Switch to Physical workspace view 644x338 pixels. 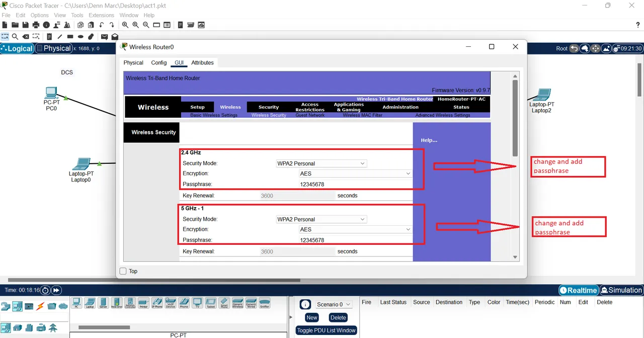pos(53,48)
